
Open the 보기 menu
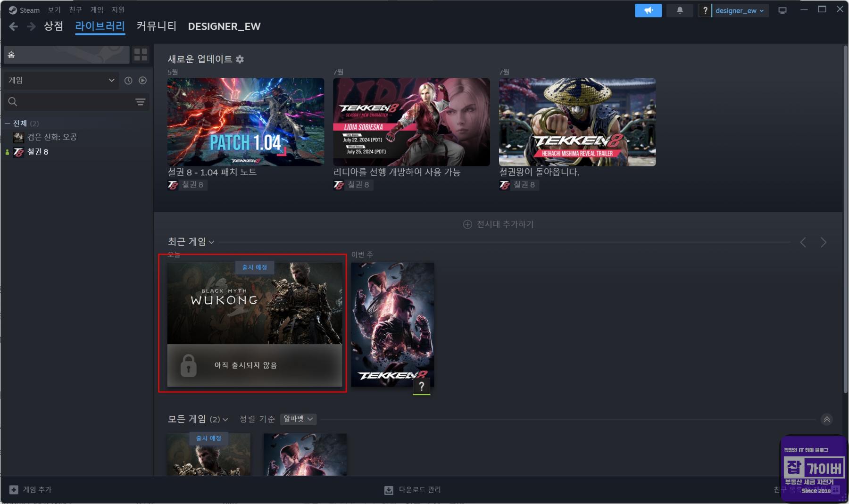point(54,10)
